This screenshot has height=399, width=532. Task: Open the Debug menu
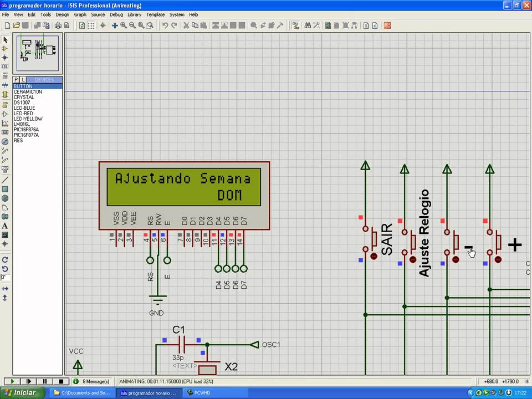coord(116,14)
